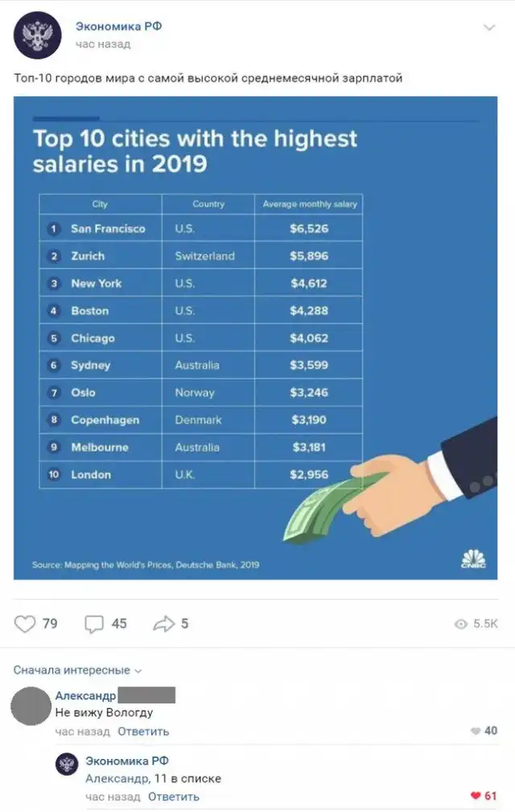This screenshot has height=812, width=515.
Task: Click the Александр mention in reply
Action: [x=117, y=778]
